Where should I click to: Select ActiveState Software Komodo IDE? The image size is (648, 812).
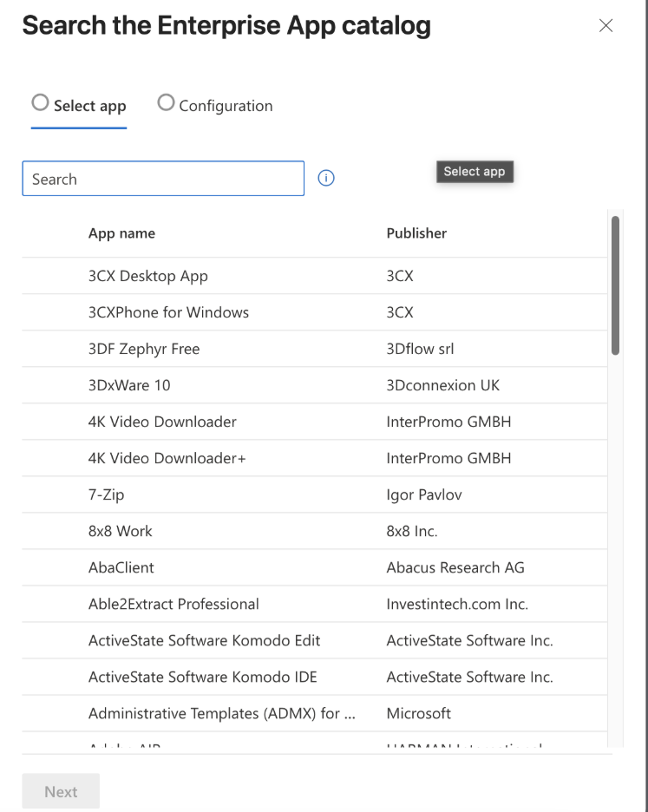click(x=203, y=677)
